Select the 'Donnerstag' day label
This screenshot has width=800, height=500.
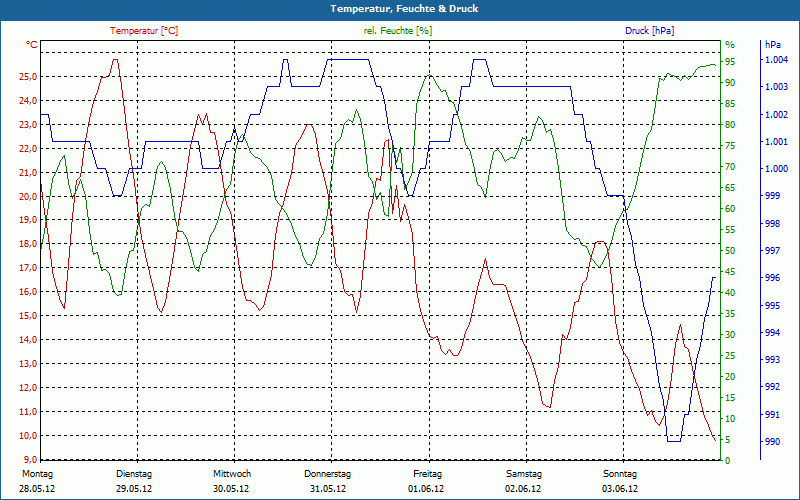328,474
